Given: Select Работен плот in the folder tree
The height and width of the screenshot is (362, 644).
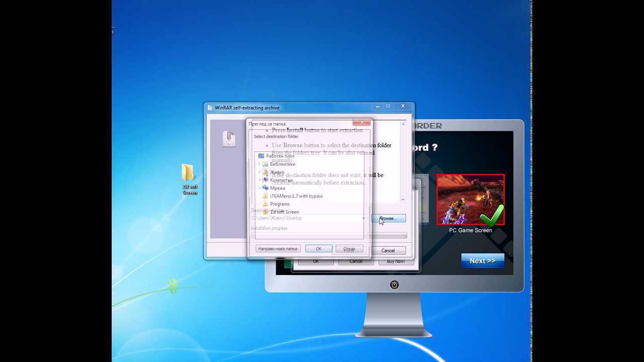Looking at the screenshot, I should coord(276,156).
